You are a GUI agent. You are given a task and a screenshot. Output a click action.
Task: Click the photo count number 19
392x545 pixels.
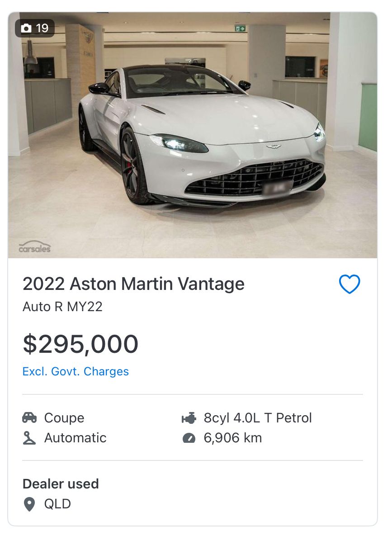(42, 28)
